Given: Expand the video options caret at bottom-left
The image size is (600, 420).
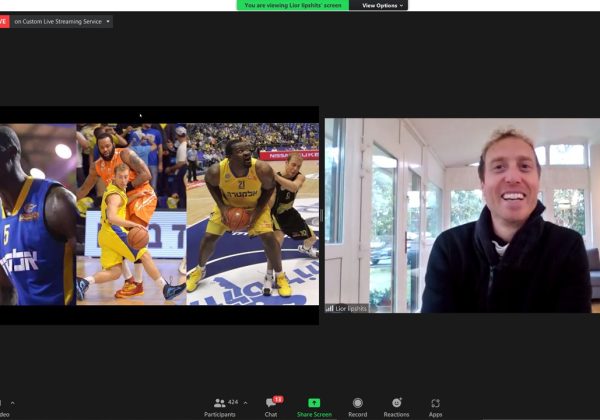Looking at the screenshot, I should coord(13,403).
